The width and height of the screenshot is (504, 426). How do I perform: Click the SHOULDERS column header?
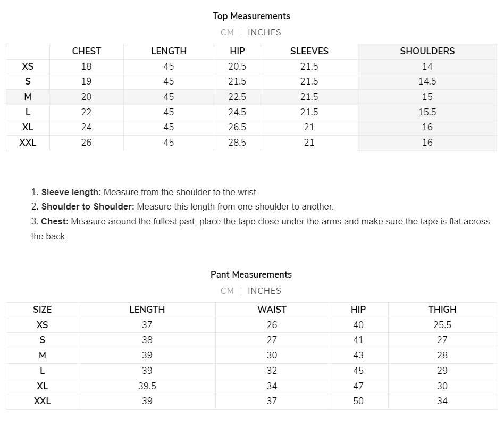click(427, 51)
